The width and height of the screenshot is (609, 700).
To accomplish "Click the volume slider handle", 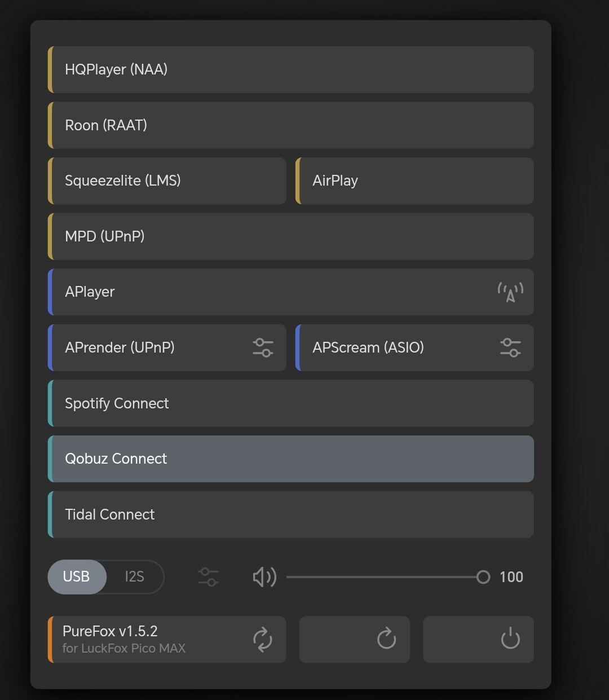I will point(483,577).
